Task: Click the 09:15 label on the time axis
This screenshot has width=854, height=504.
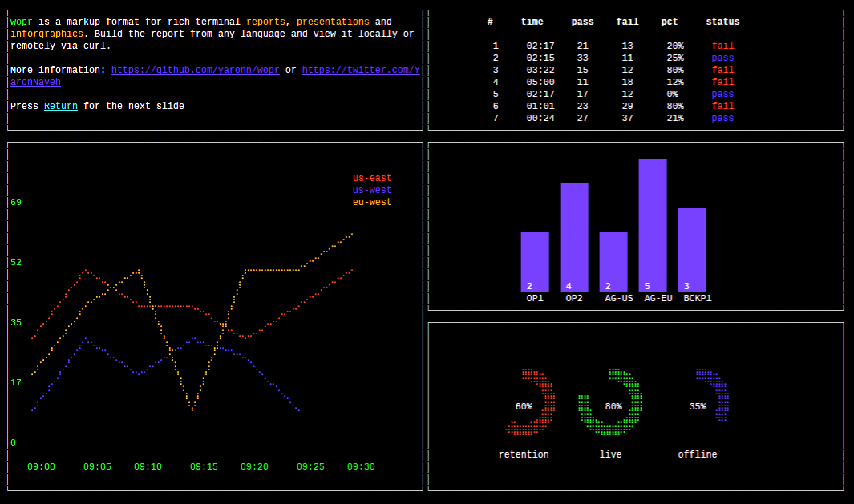Action: click(x=204, y=466)
